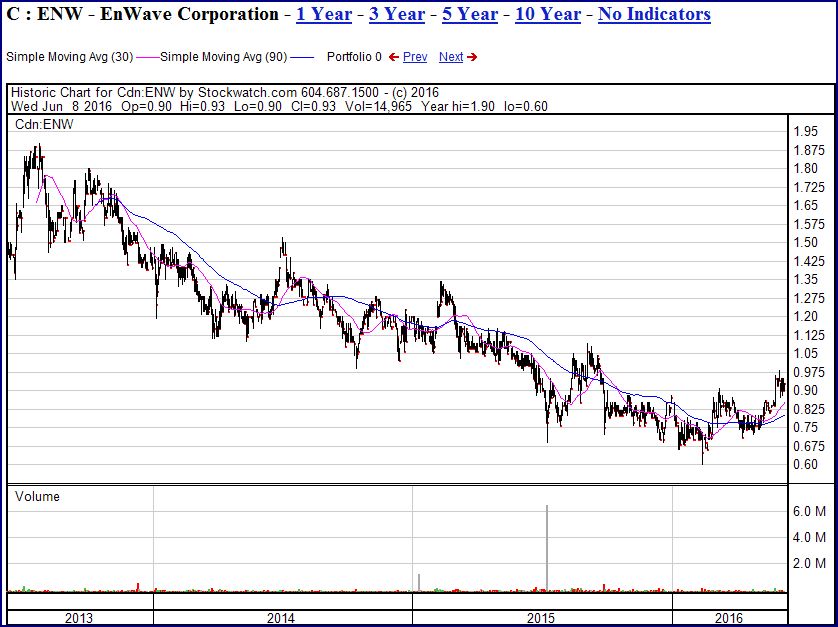Click the 0.90 price axis value
838x627 pixels.
click(805, 391)
